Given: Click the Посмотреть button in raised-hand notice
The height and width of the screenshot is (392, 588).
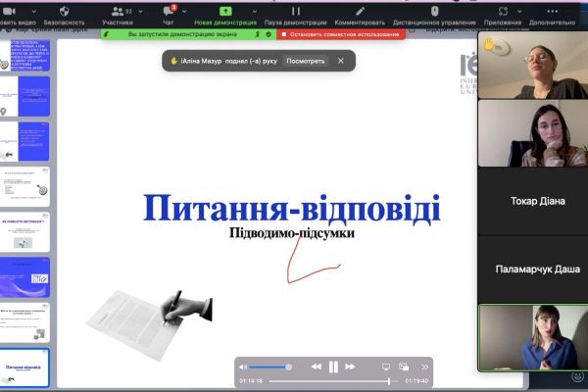Looking at the screenshot, I should click(x=305, y=61).
